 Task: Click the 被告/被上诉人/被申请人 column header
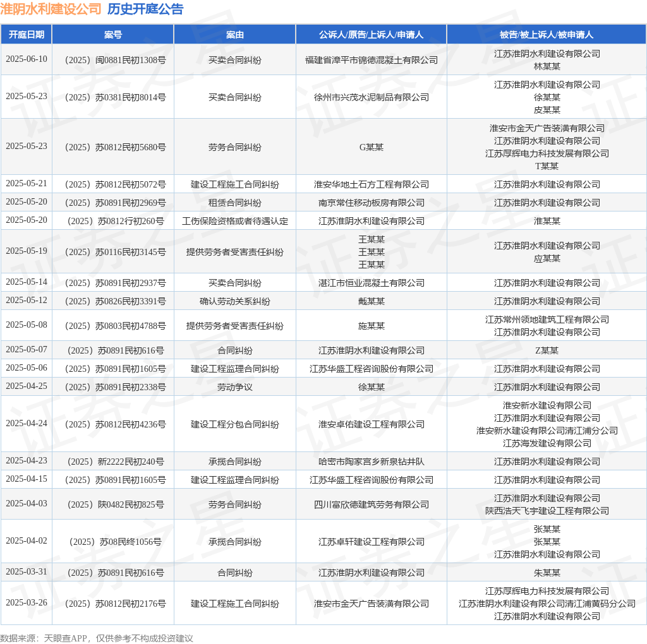547,35
